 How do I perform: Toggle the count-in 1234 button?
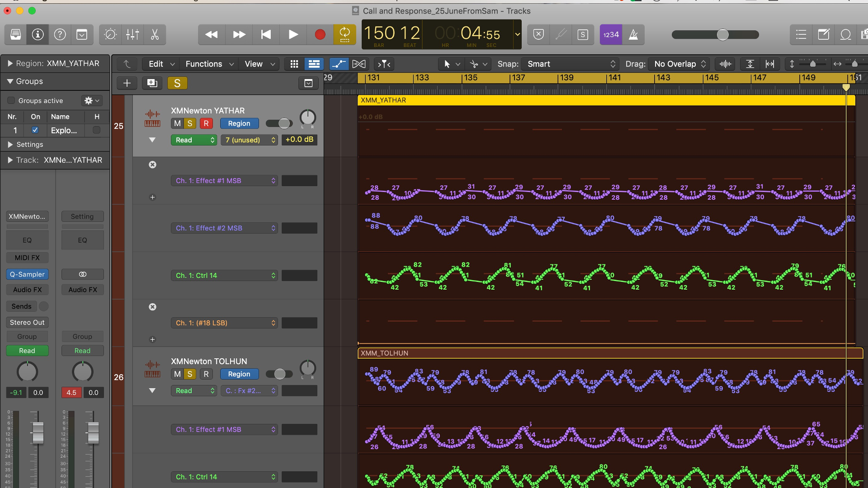point(611,34)
